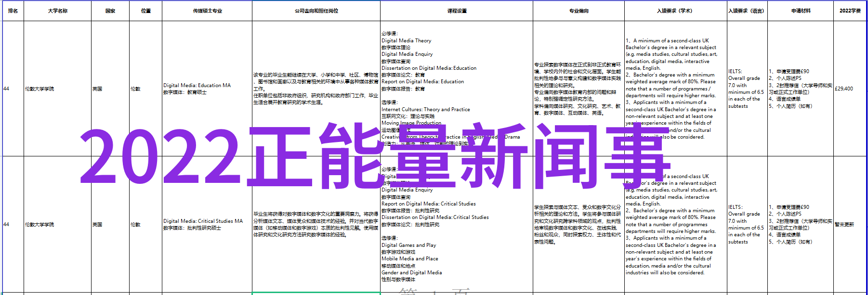The height and width of the screenshot is (295, 868).
Task: Click the 位置 header cell
Action: (x=146, y=11)
